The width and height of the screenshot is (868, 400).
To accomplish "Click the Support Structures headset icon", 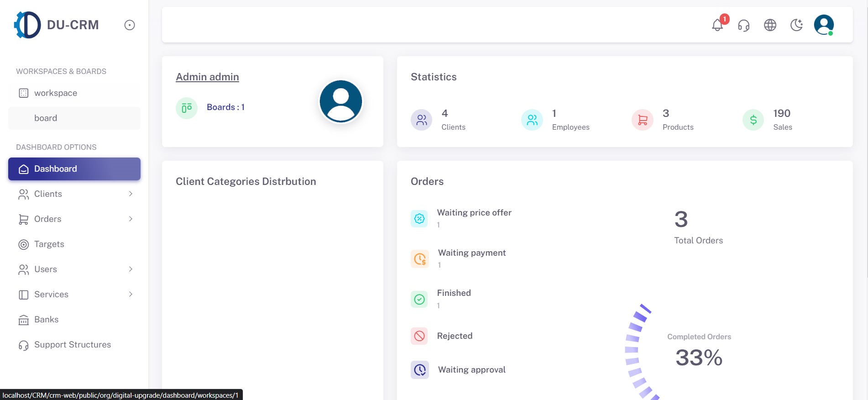I will 23,345.
